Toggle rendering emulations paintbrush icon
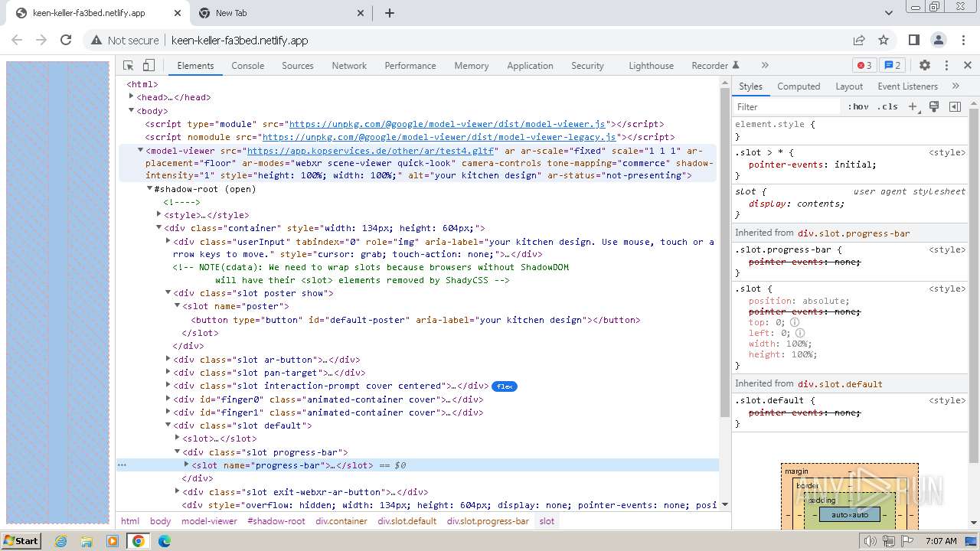The height and width of the screenshot is (551, 980). point(934,107)
